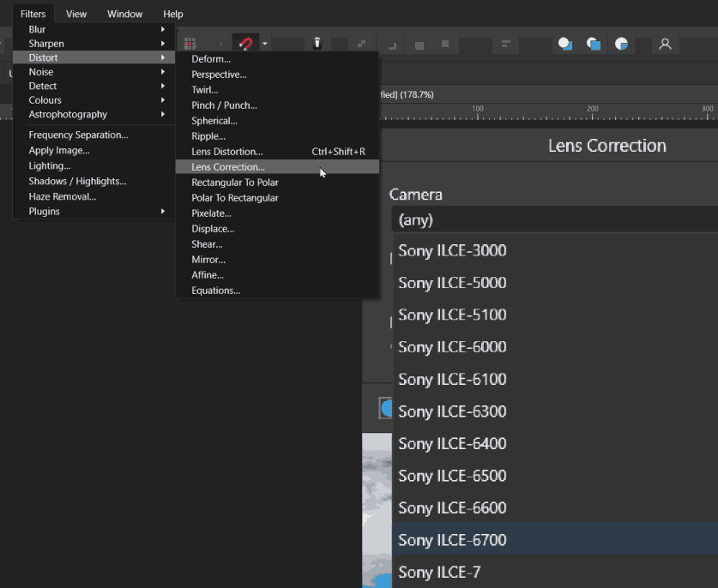Screen dimensions: 718x588
Task: Pick Sony ILCE-6000 camera
Action: [555, 347]
